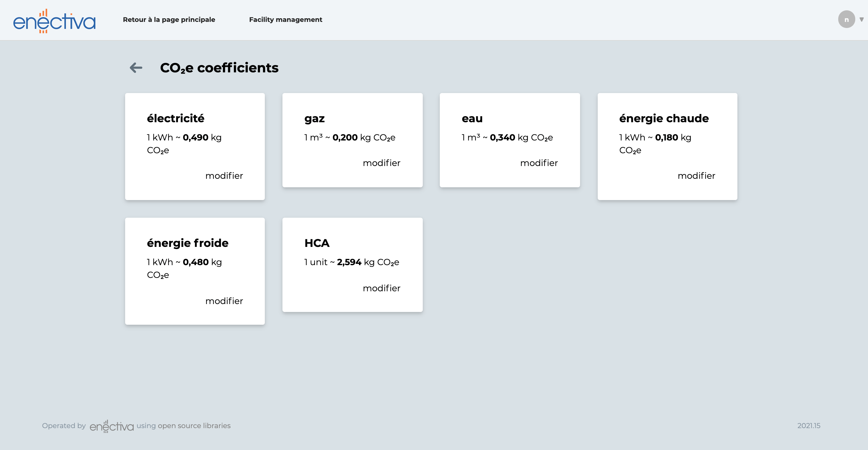Viewport: 868px width, 450px height.
Task: Edit the eau coefficient via modifier
Action: point(539,163)
